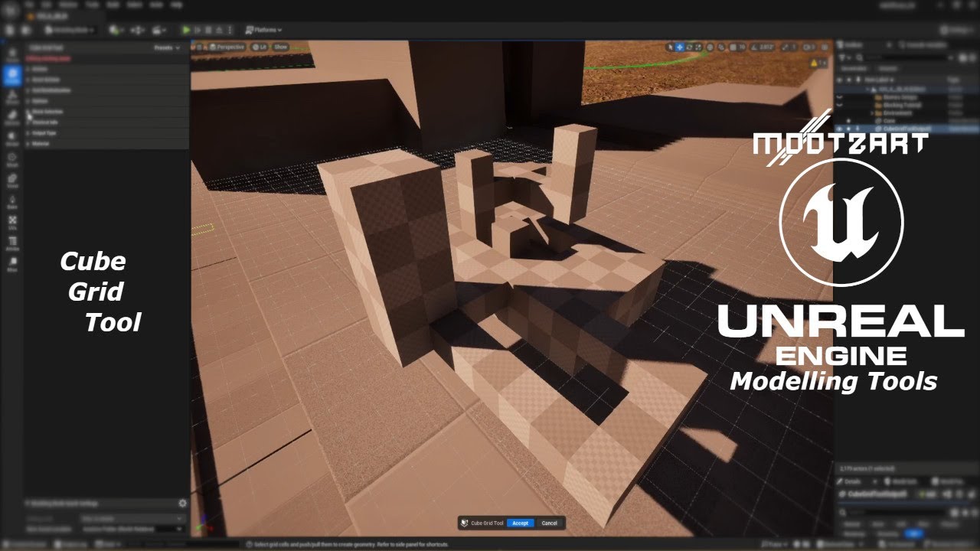This screenshot has width=980, height=551.
Task: Expand the Environment folder in Outliner
Action: pos(872,112)
